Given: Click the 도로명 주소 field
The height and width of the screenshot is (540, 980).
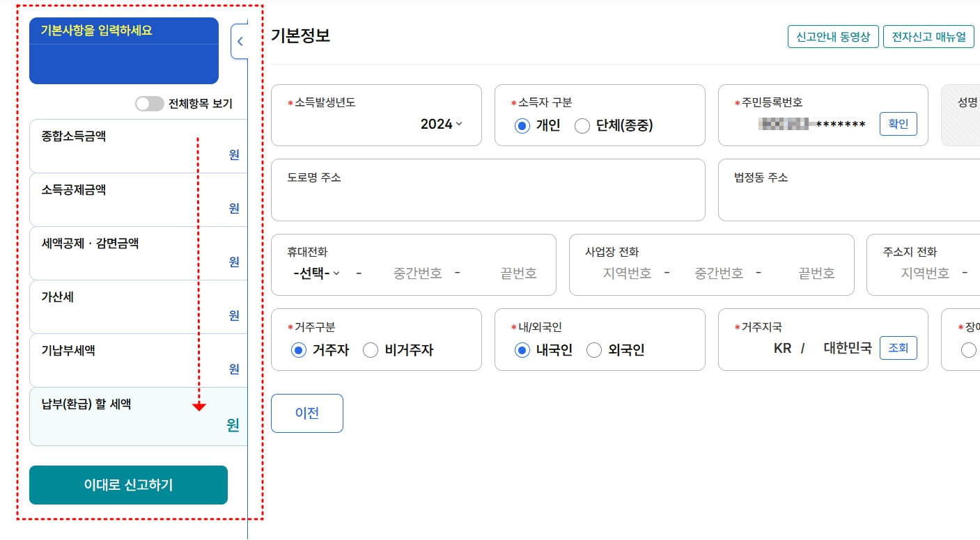Looking at the screenshot, I should point(488,190).
